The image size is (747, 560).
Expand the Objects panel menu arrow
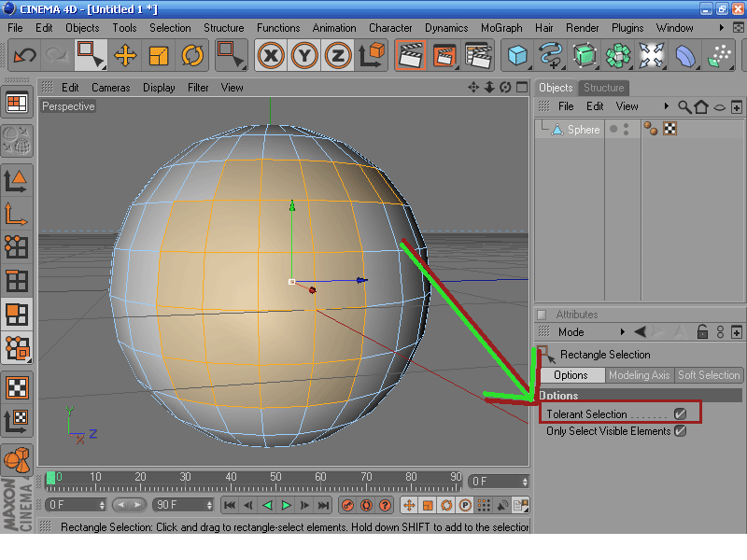666,106
